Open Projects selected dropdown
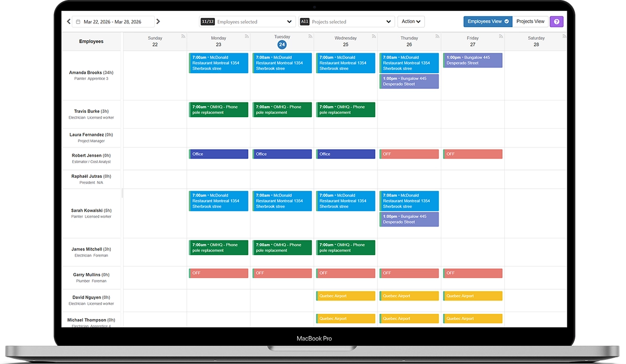The height and width of the screenshot is (364, 626). tap(347, 21)
